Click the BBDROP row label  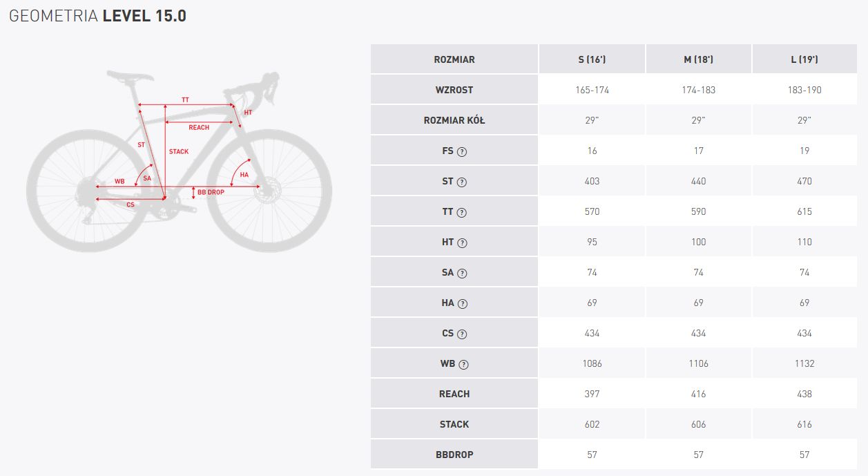click(x=454, y=455)
